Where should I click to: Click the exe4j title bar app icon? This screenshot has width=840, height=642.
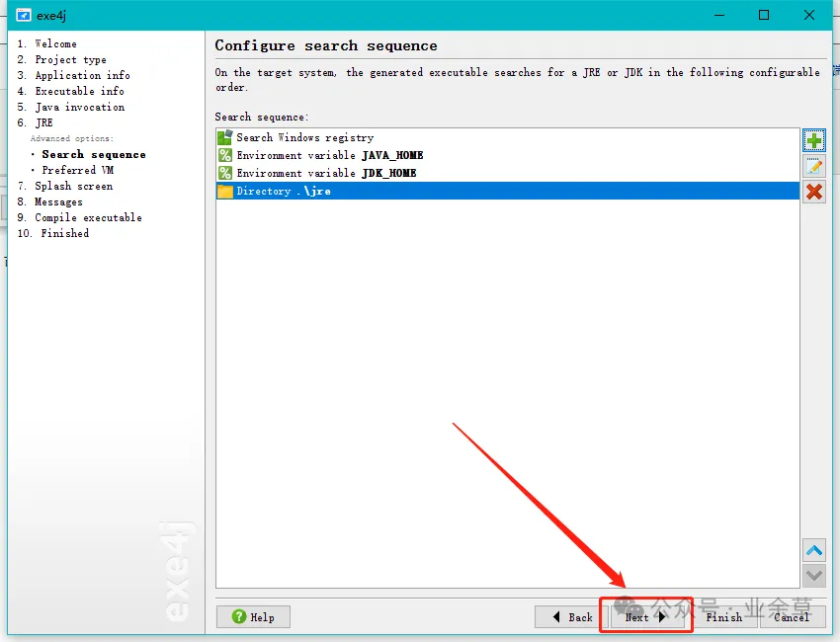[x=24, y=15]
